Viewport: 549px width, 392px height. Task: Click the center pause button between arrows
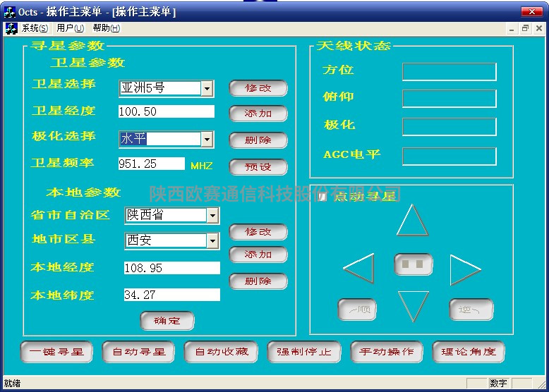click(x=413, y=264)
